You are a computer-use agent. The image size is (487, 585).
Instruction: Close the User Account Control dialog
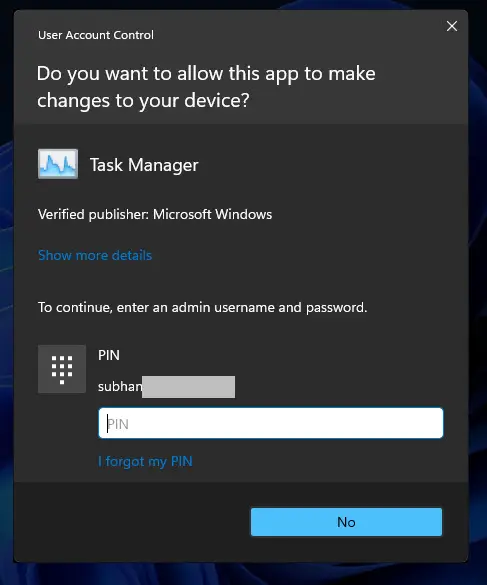click(452, 26)
